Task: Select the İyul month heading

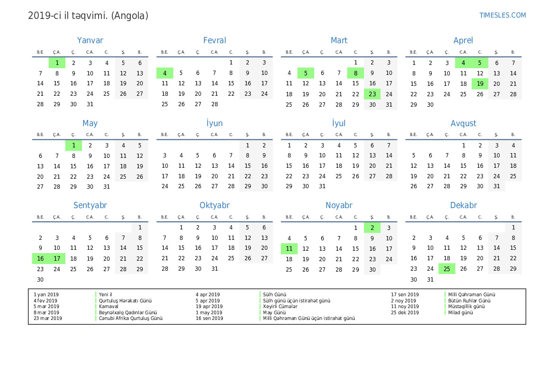Action: point(339,123)
